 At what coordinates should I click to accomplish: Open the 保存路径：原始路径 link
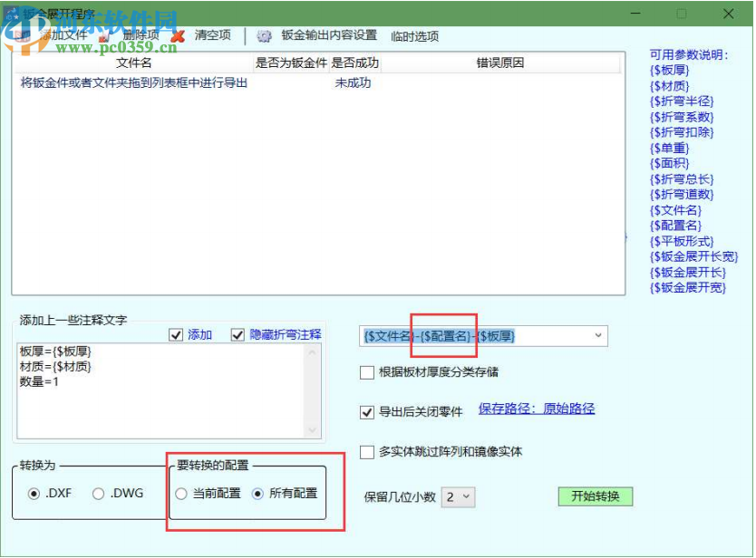(536, 409)
